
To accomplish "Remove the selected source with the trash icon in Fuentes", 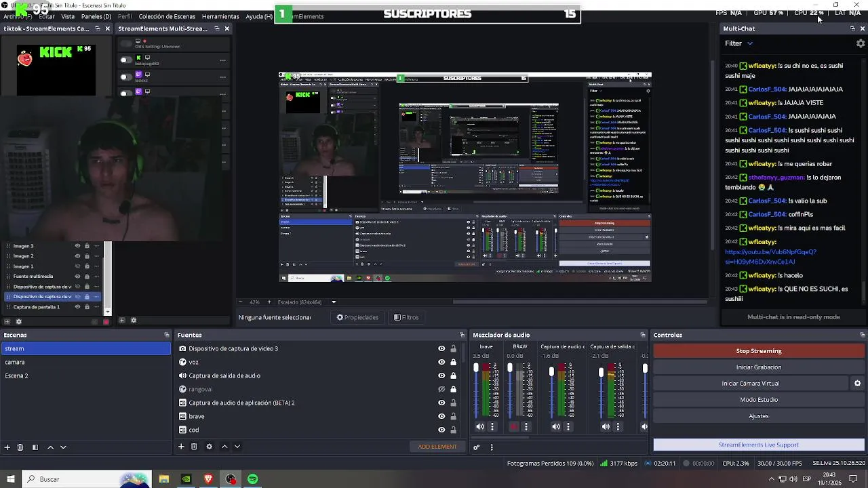I will pyautogui.click(x=194, y=447).
